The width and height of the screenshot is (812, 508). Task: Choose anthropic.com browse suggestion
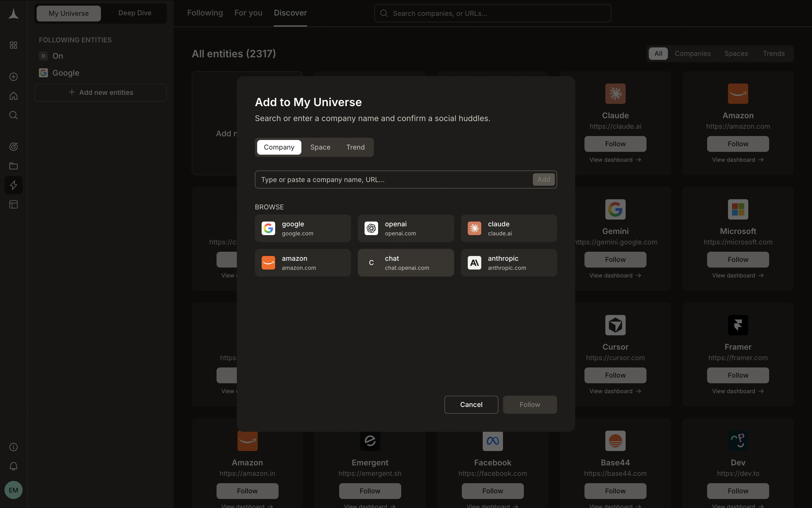pos(509,263)
